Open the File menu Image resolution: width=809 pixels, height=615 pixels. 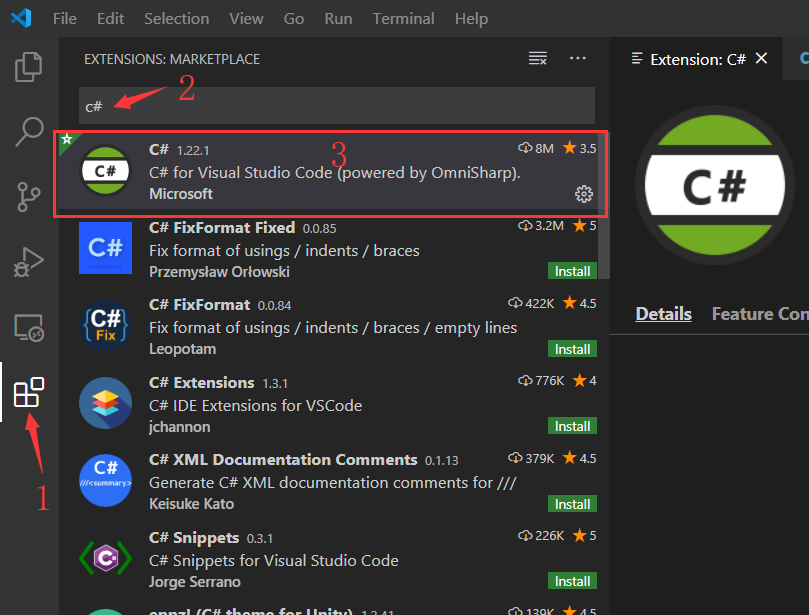coord(64,19)
